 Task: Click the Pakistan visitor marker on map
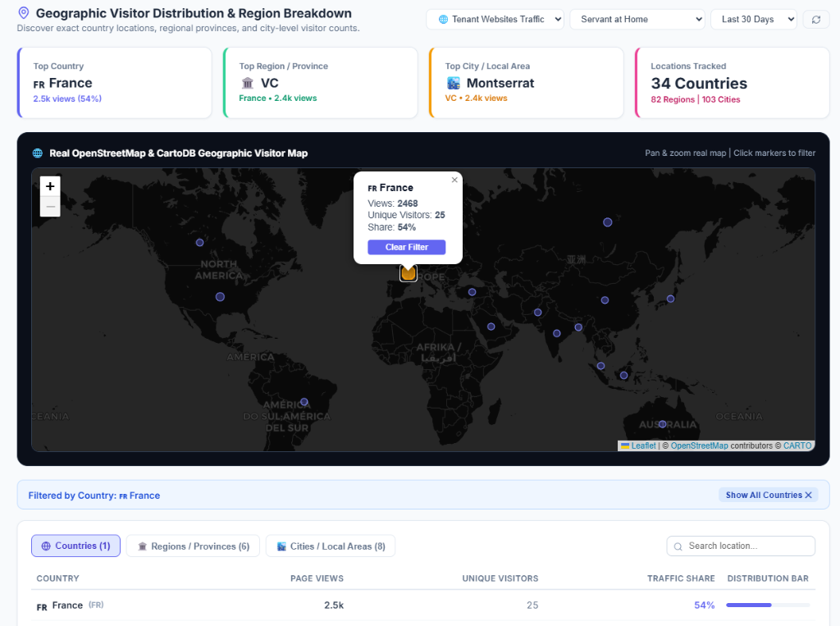538,313
